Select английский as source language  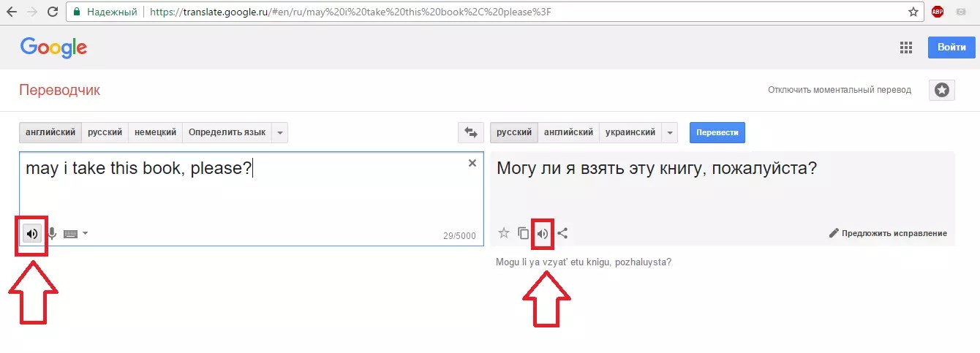coord(50,132)
